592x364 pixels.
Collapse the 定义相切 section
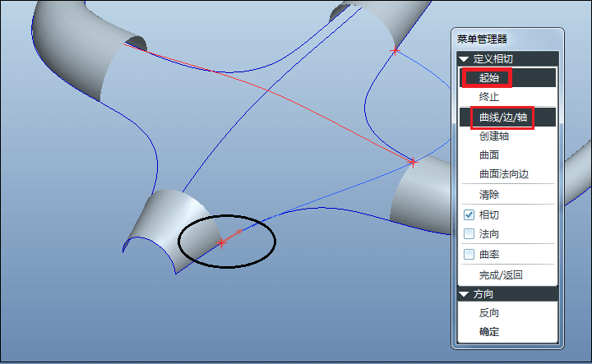tap(464, 59)
